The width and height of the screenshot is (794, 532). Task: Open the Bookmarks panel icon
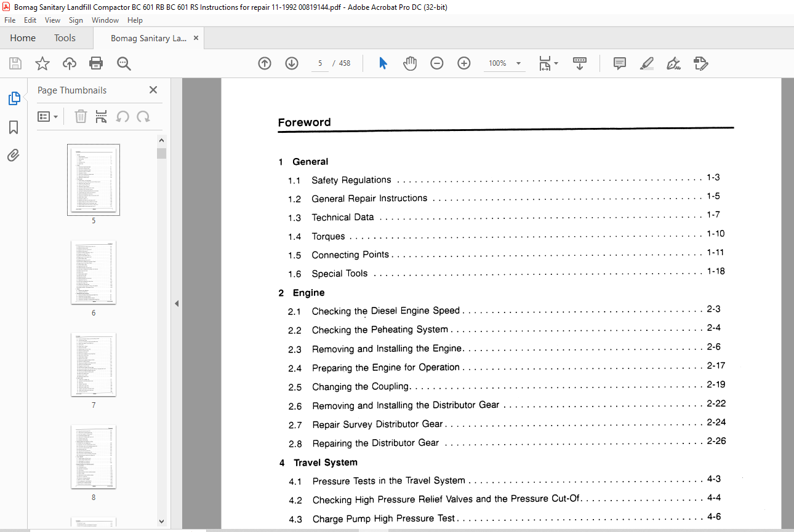click(14, 127)
